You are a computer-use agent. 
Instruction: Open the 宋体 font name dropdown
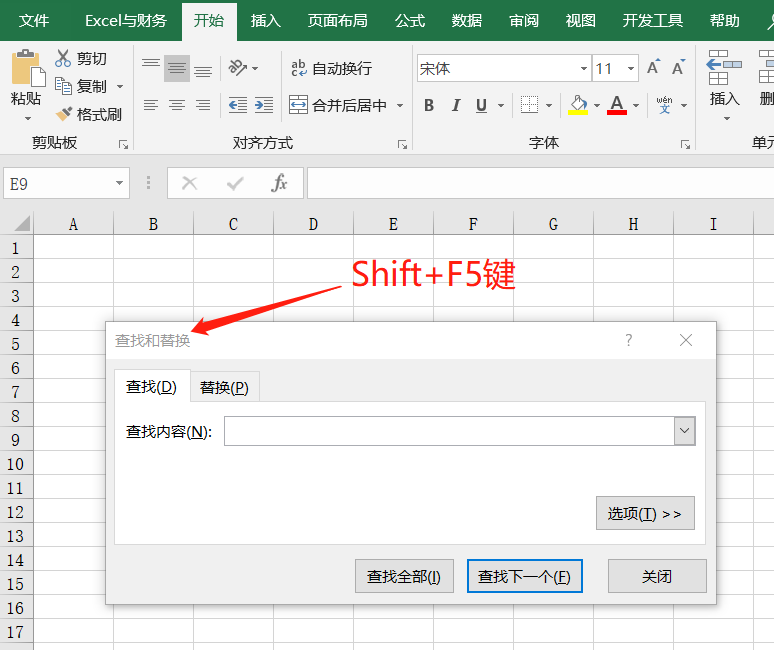tap(584, 68)
